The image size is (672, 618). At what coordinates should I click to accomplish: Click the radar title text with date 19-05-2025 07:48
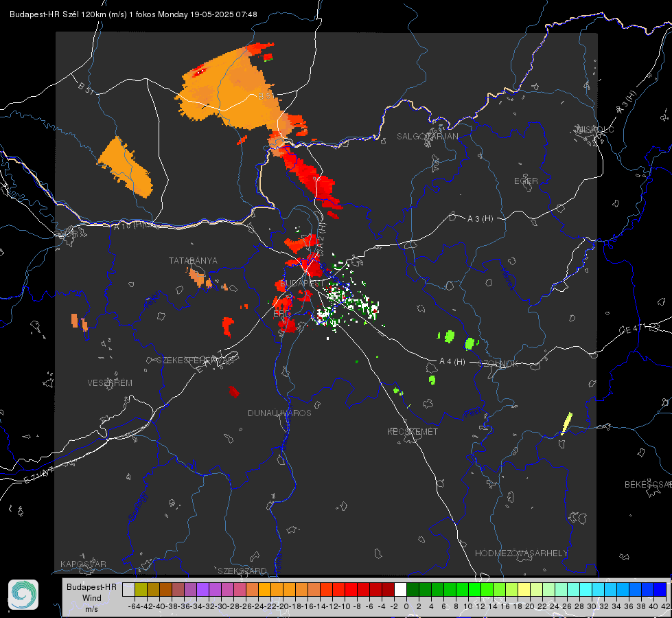click(x=133, y=14)
